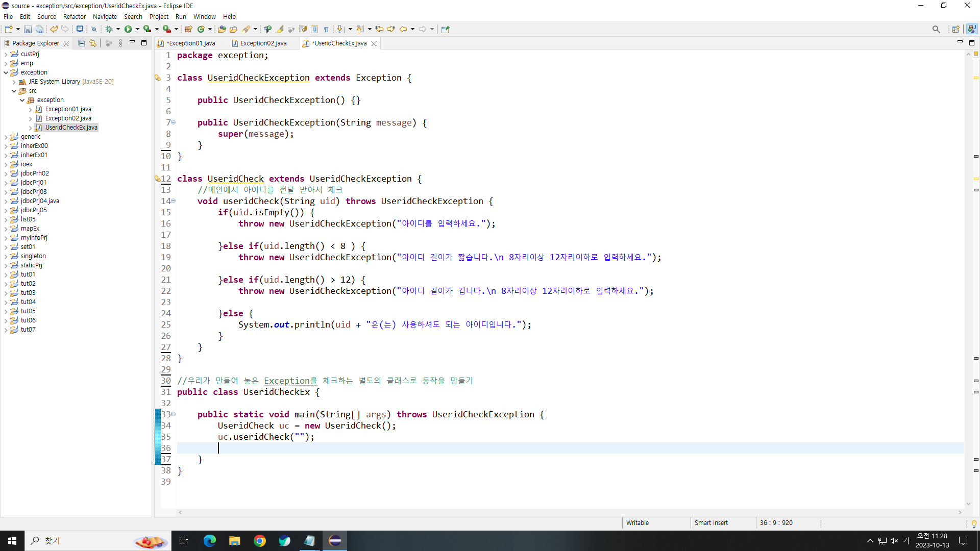Open the Run button dropdown arrow
Image resolution: width=980 pixels, height=551 pixels.
pos(137,29)
